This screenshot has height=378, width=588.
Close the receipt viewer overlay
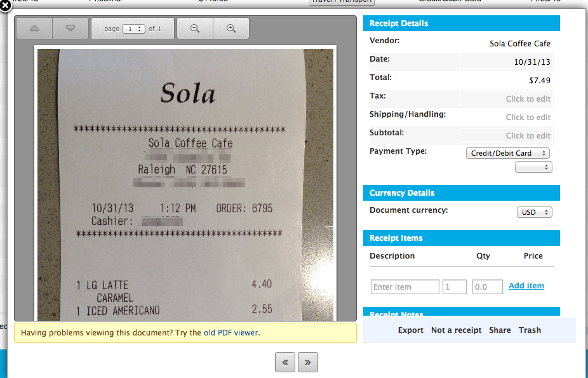pos(5,6)
